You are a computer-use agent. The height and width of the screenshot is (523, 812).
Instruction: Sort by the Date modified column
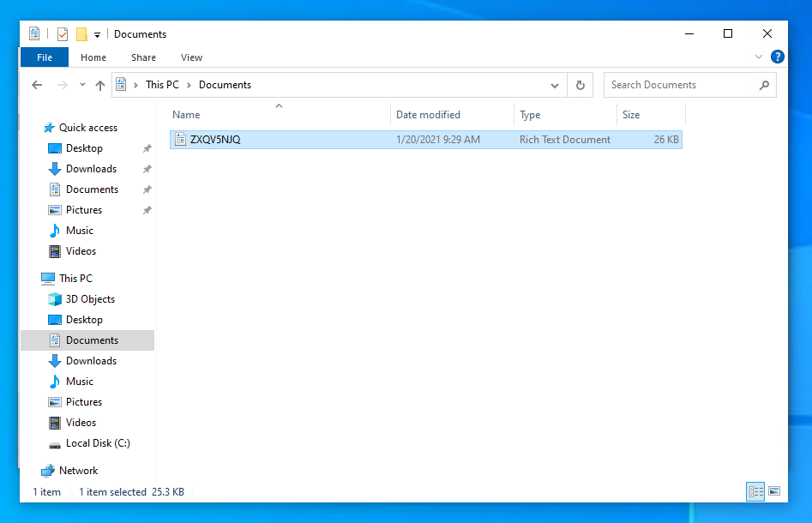pos(452,115)
